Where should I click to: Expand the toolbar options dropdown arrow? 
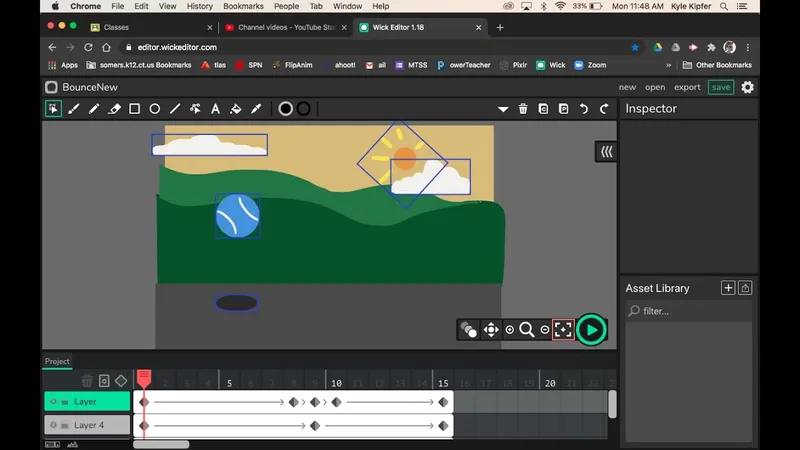tap(503, 109)
